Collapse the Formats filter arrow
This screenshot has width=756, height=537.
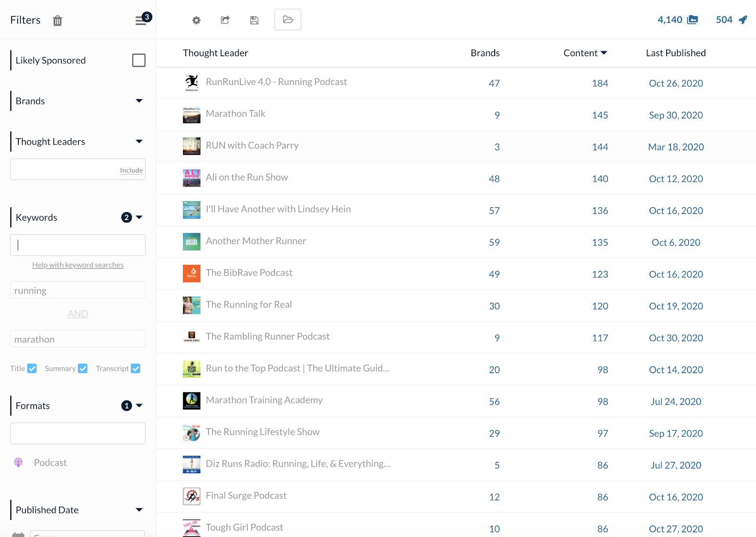click(139, 405)
